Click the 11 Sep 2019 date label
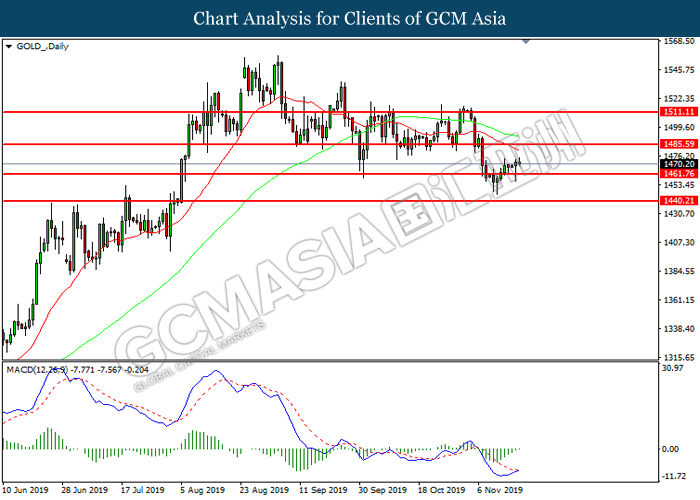The width and height of the screenshot is (700, 500). [323, 490]
